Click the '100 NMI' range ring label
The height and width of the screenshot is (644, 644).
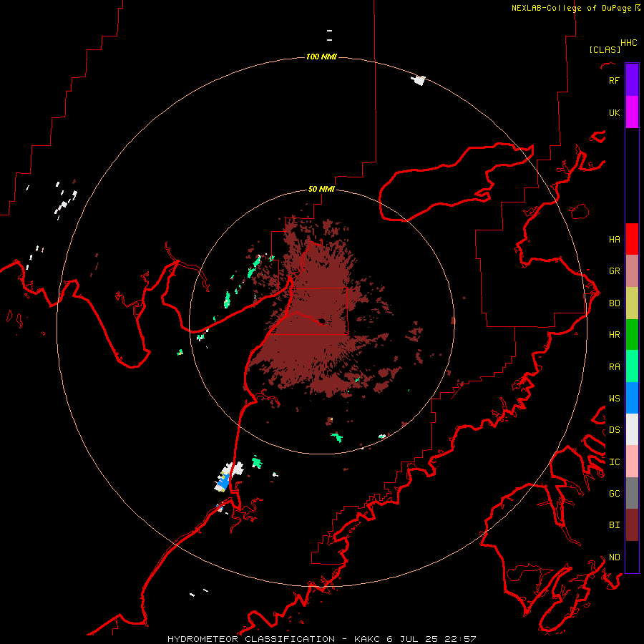(321, 57)
